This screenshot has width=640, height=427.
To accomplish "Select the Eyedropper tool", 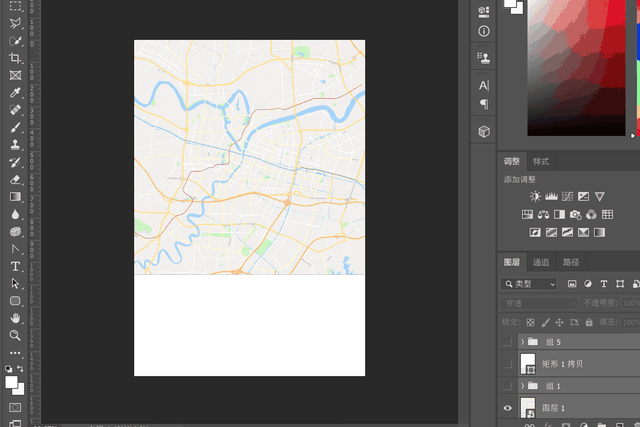I will 15,92.
